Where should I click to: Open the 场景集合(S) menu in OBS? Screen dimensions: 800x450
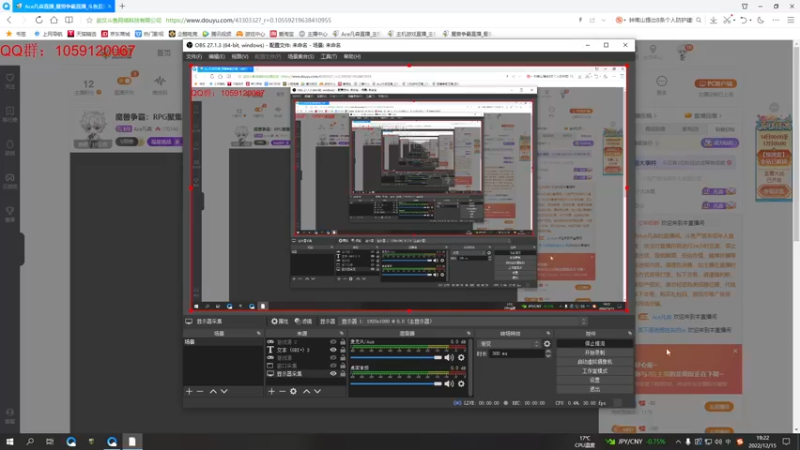point(301,57)
